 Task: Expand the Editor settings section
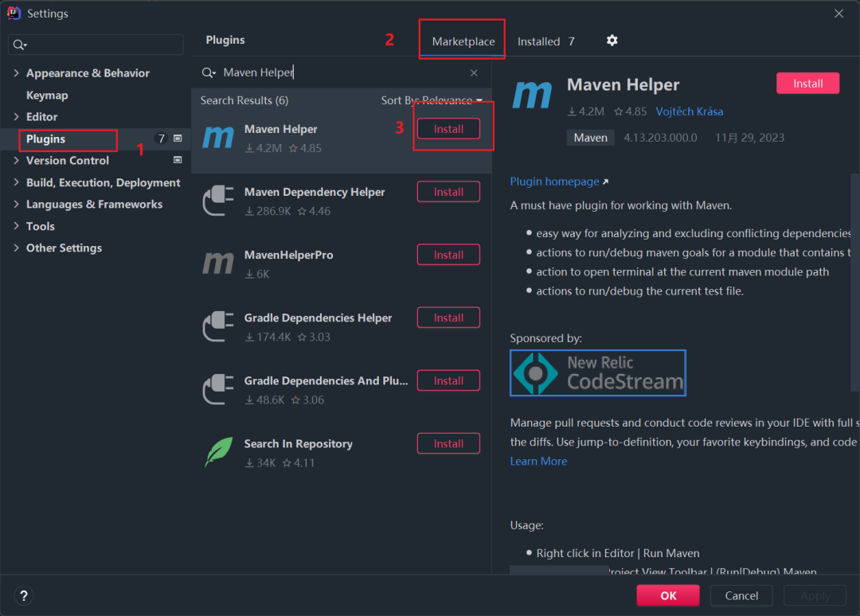coord(16,117)
